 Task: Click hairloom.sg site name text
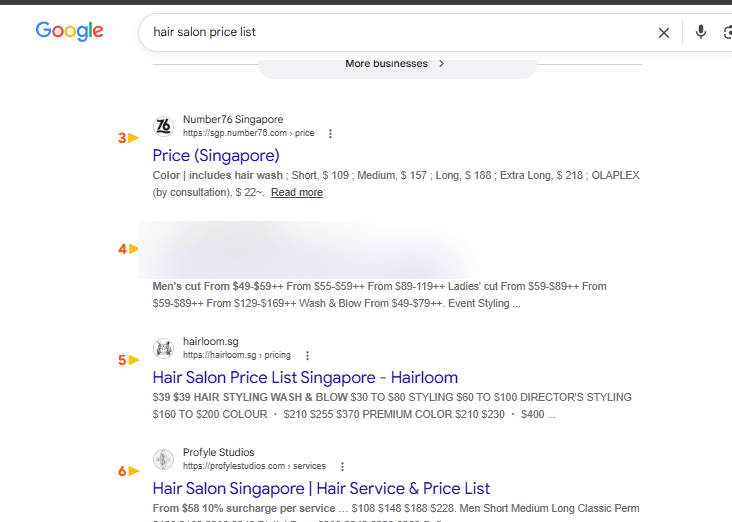coord(211,341)
